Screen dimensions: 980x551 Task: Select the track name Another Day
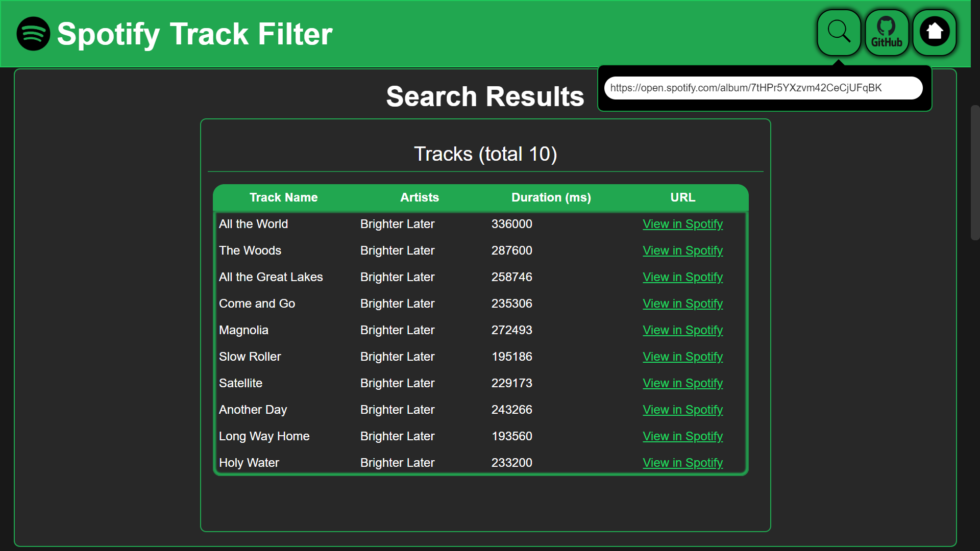tap(253, 410)
